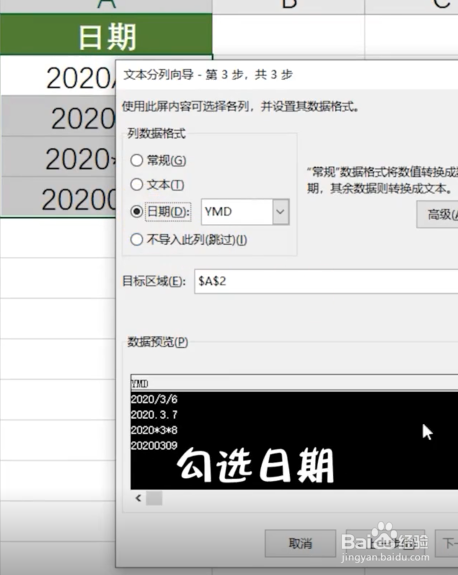Click the 高级 button
458x575 pixels.
[x=437, y=214]
